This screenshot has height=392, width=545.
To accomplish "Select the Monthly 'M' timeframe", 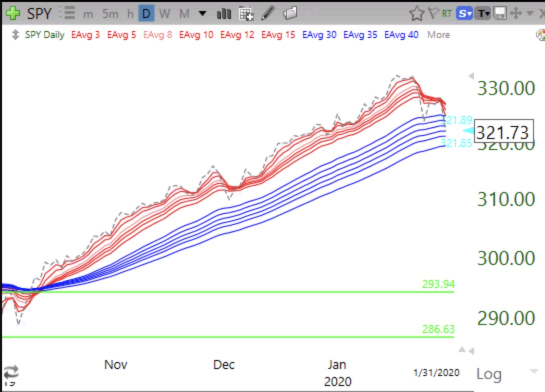I will [x=184, y=14].
